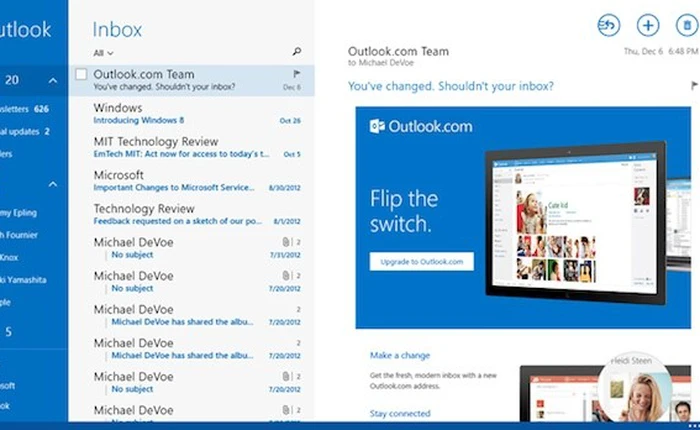700x430 pixels.
Task: Click sender name Outlook.com Team in reading pane
Action: click(398, 51)
